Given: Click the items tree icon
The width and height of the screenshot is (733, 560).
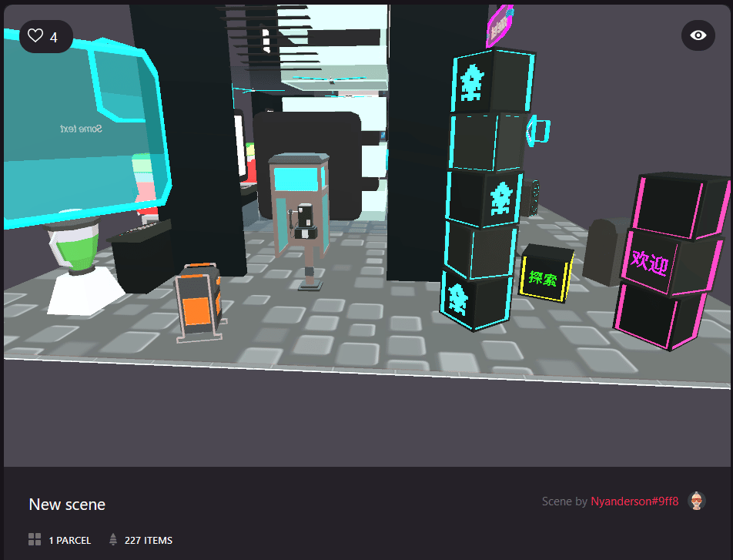Looking at the screenshot, I should coord(113,540).
